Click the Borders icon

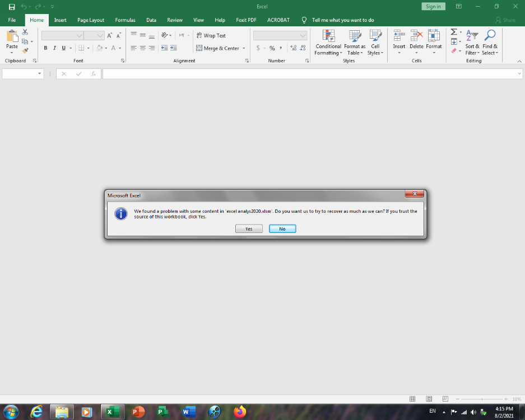81,48
